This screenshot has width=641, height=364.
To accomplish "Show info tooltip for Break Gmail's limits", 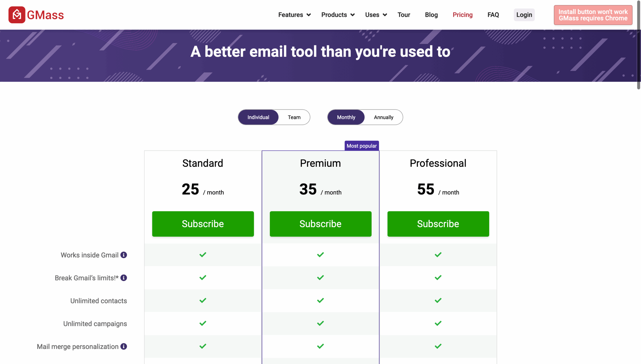I will pos(124,278).
